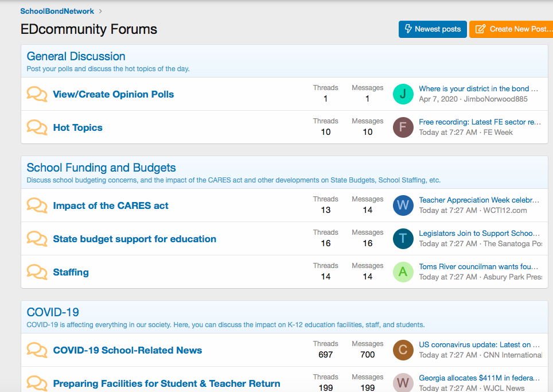Click the View/Create Opinion Polls forum icon
The width and height of the screenshot is (553, 392).
[37, 94]
